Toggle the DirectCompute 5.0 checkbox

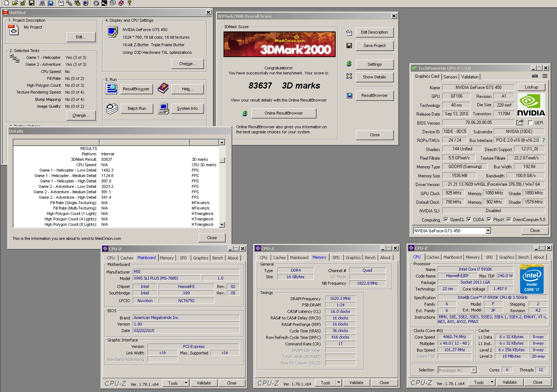coord(509,219)
